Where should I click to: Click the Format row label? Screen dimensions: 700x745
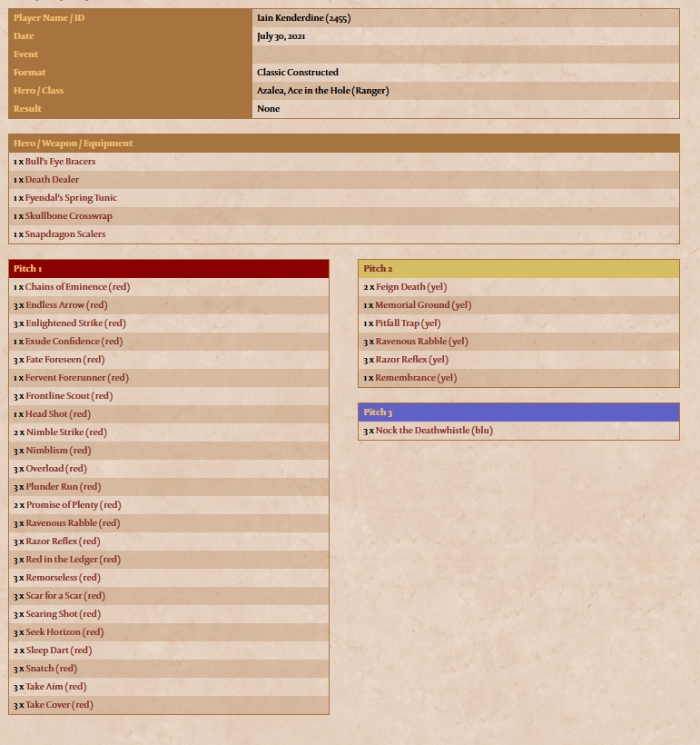[29, 72]
